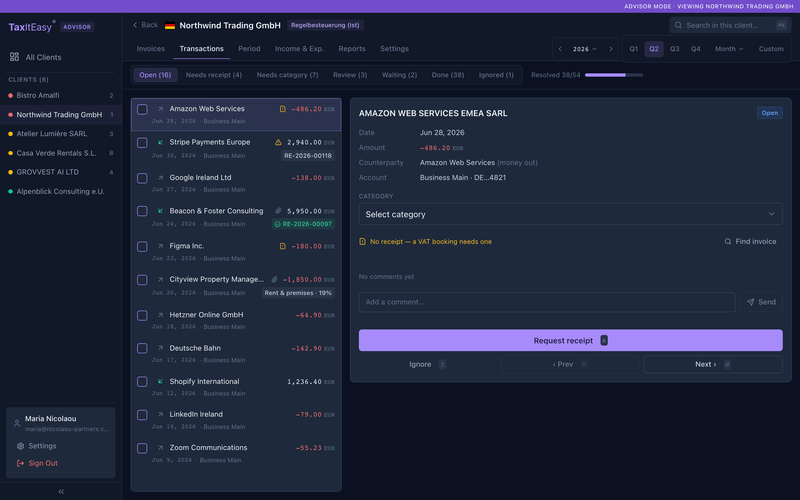Collapse the sidebar with double chevron

(61, 491)
